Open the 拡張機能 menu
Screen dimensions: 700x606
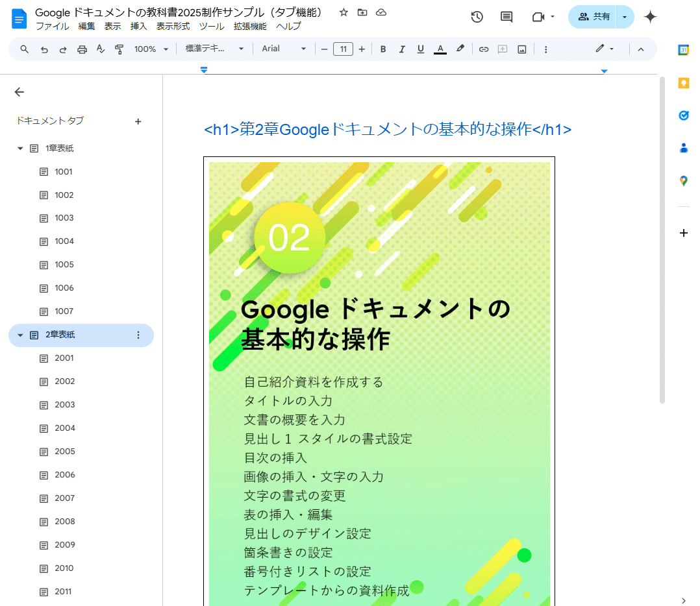pos(250,27)
